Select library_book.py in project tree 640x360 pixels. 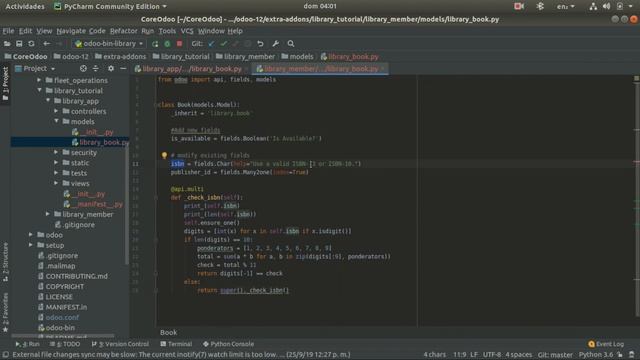100,142
